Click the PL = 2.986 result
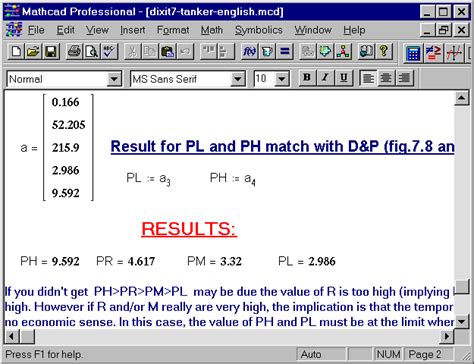The height and width of the screenshot is (364, 474). tap(307, 261)
